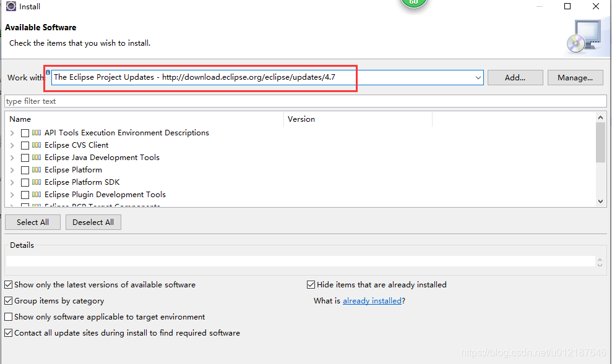Toggle Show only the latest versions option

(x=8, y=285)
